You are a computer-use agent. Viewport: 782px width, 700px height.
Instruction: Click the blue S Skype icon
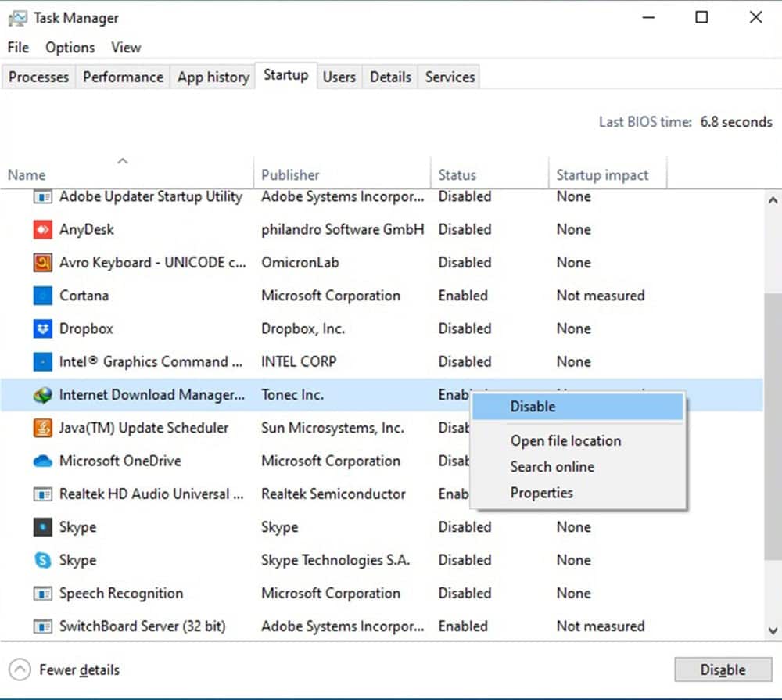pyautogui.click(x=42, y=560)
